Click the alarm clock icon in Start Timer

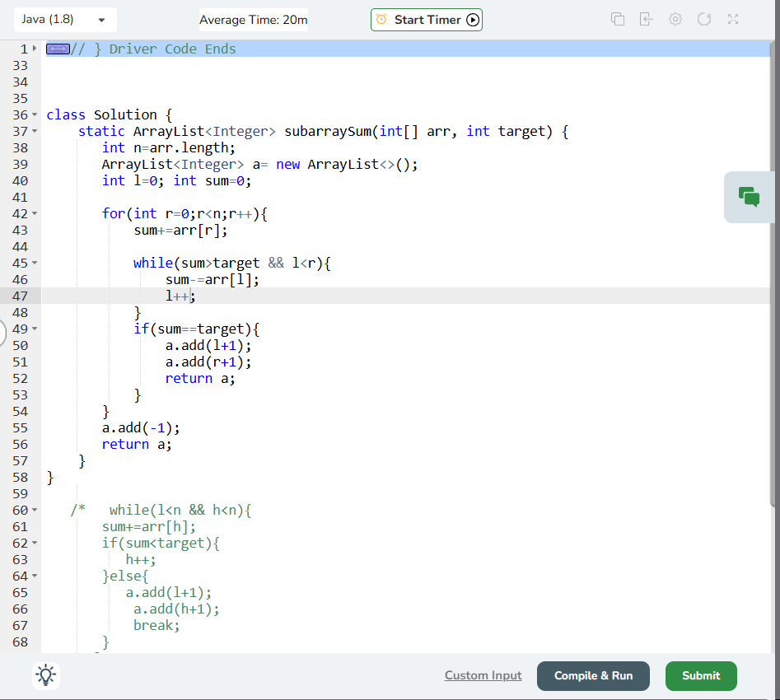click(x=381, y=20)
